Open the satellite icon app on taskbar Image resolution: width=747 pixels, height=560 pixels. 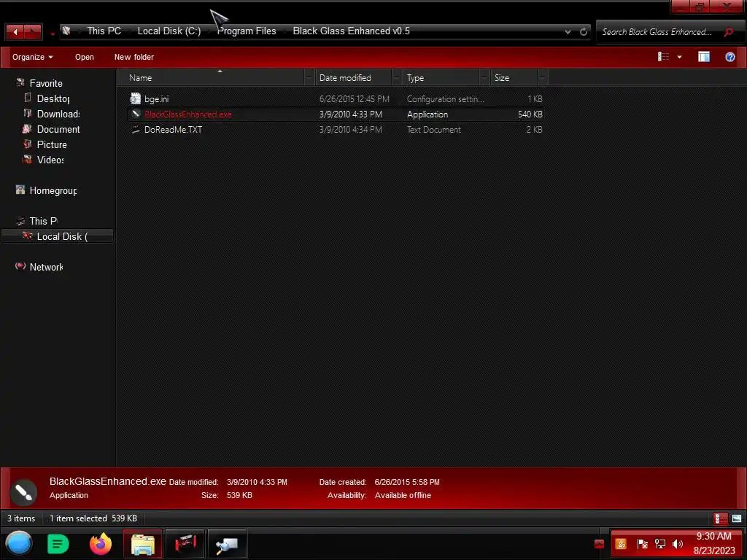point(227,544)
